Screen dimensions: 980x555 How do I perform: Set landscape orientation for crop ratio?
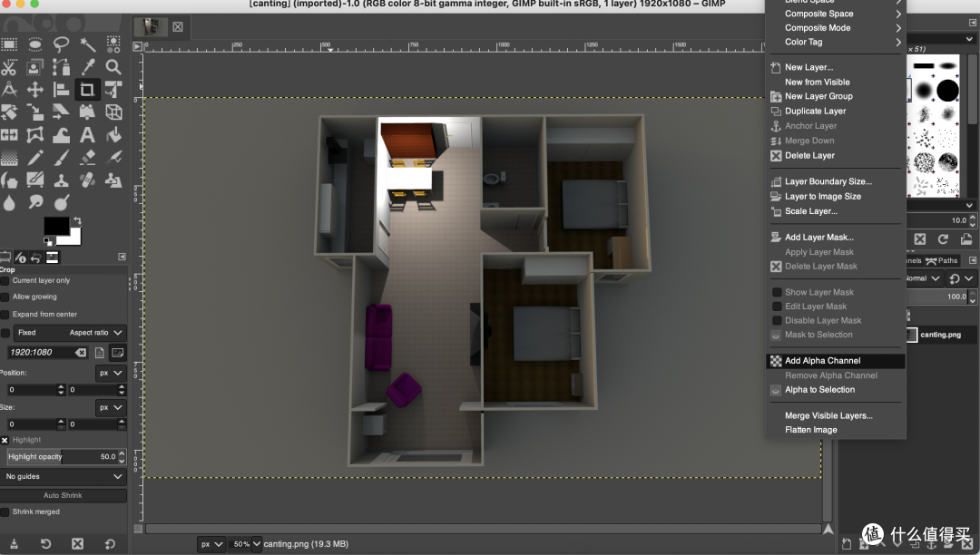click(117, 353)
